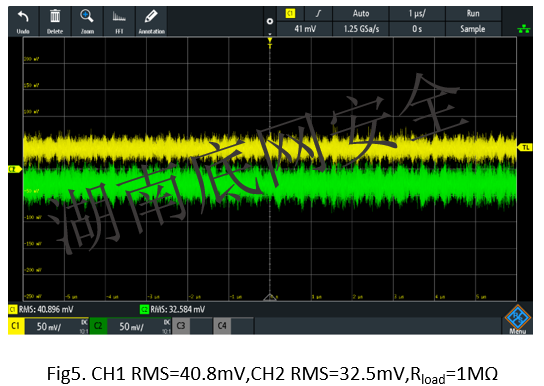
Task: Click the Delete trash icon
Action: click(55, 22)
